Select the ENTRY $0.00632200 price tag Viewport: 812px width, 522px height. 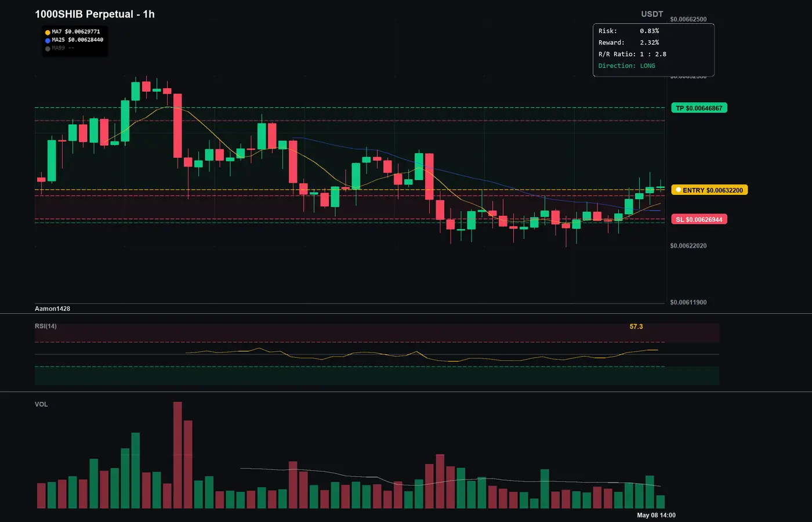pos(709,190)
